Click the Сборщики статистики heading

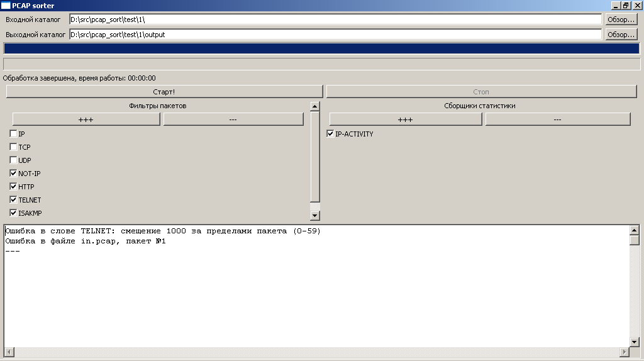pos(480,106)
